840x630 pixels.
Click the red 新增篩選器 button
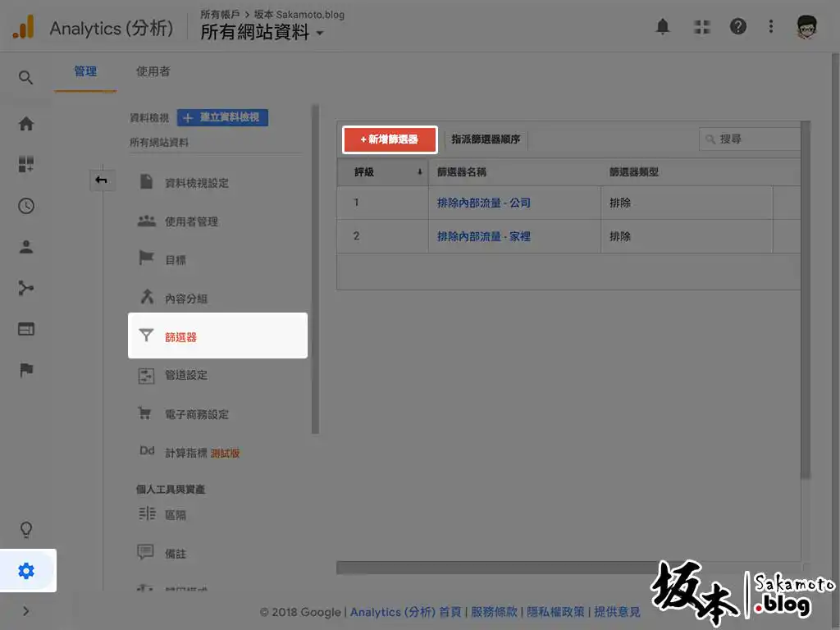click(x=390, y=139)
